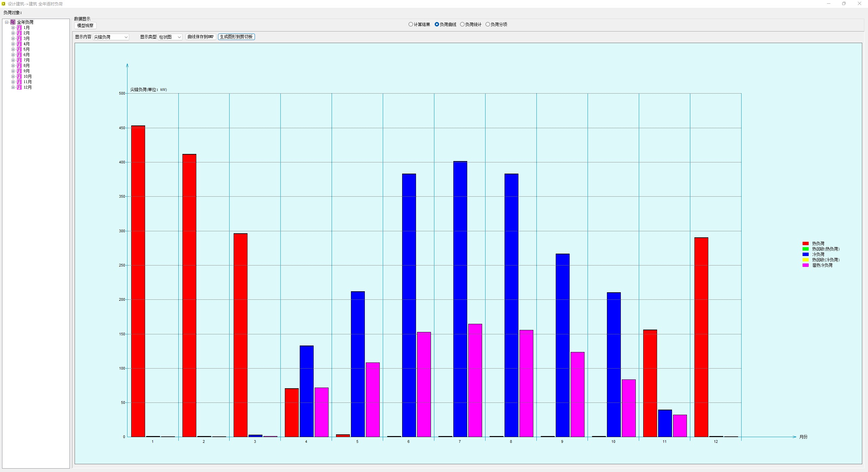Click the 12月 month icon

pyautogui.click(x=19, y=87)
